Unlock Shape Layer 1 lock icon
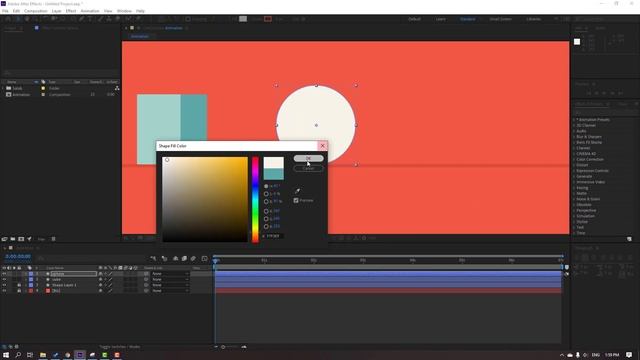Screen dimensions: 640x360 (x=19, y=285)
